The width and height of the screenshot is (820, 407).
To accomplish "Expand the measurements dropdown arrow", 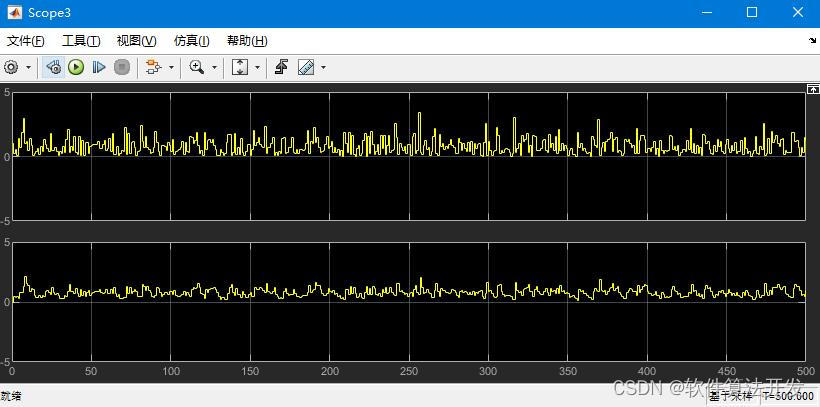I will click(x=323, y=67).
